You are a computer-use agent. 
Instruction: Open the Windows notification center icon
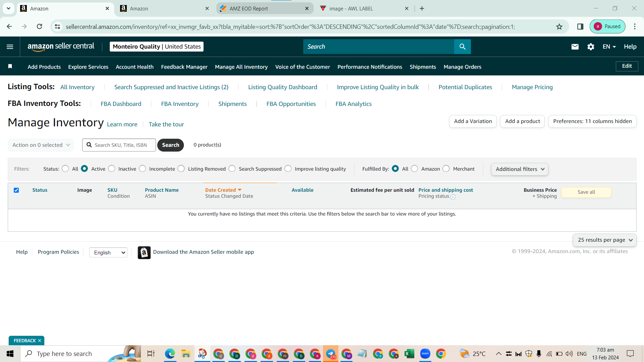coord(630,354)
